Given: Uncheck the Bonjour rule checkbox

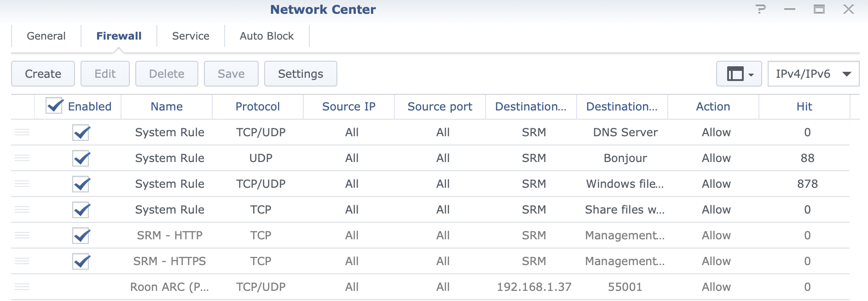Looking at the screenshot, I should pyautogui.click(x=81, y=159).
